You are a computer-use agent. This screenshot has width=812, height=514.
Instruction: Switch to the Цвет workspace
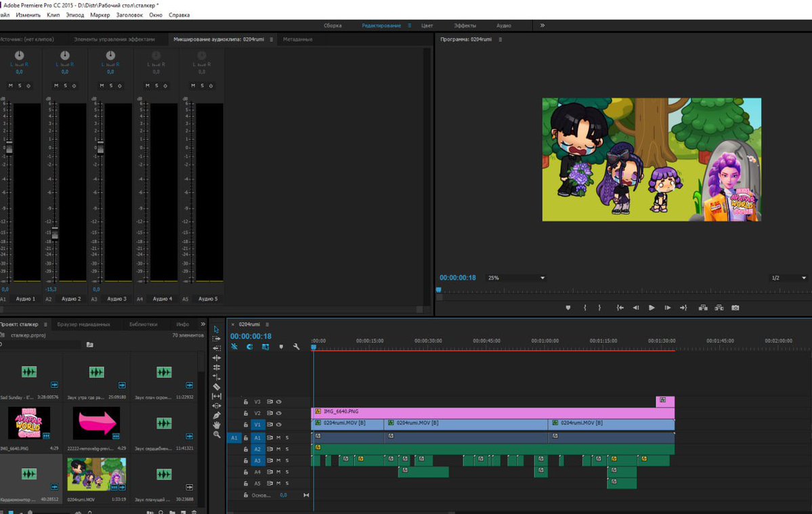click(x=427, y=25)
